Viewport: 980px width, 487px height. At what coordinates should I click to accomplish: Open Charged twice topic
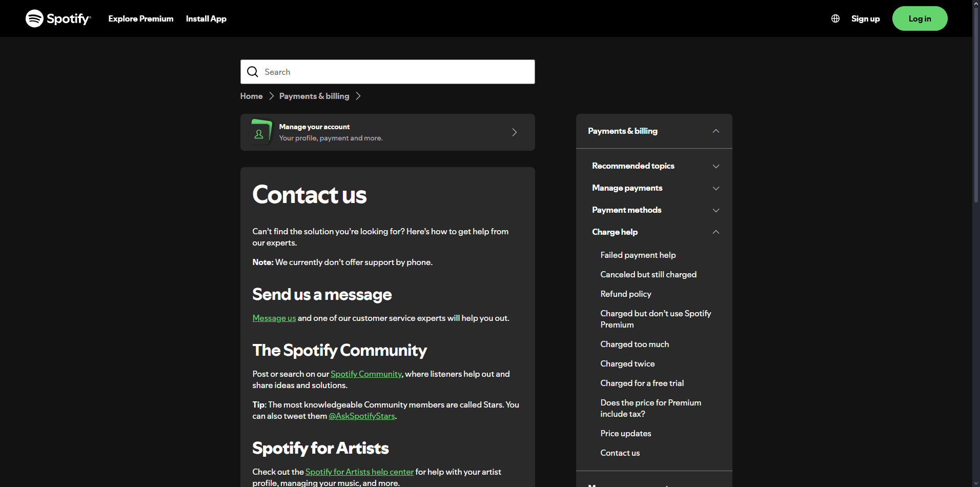click(x=627, y=363)
